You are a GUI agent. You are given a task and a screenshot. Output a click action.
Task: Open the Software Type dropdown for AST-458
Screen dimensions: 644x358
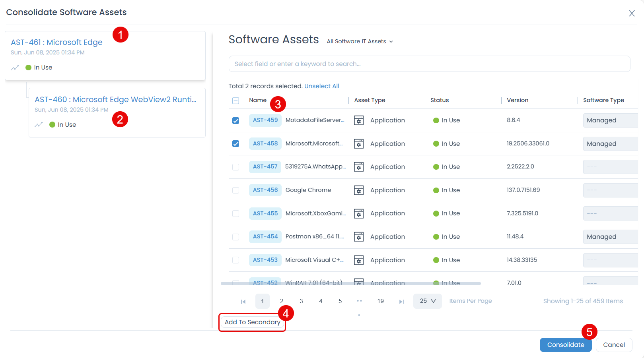610,143
